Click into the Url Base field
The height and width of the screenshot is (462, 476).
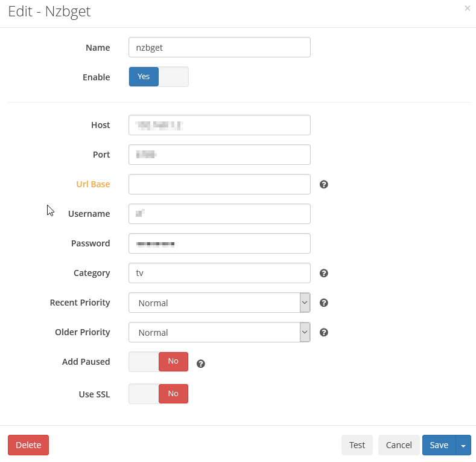(220, 184)
